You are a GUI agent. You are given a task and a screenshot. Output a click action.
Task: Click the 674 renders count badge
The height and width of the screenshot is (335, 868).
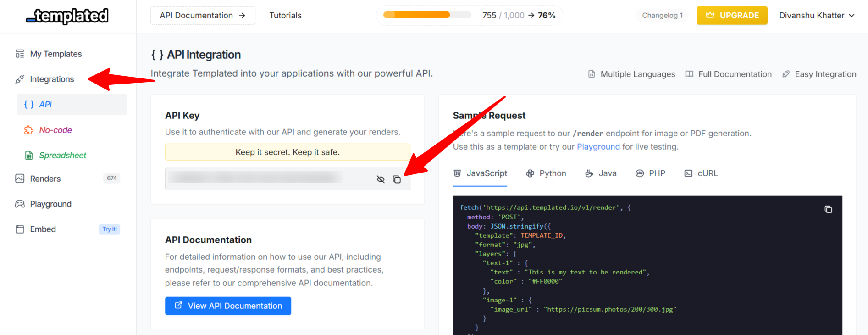tap(112, 179)
